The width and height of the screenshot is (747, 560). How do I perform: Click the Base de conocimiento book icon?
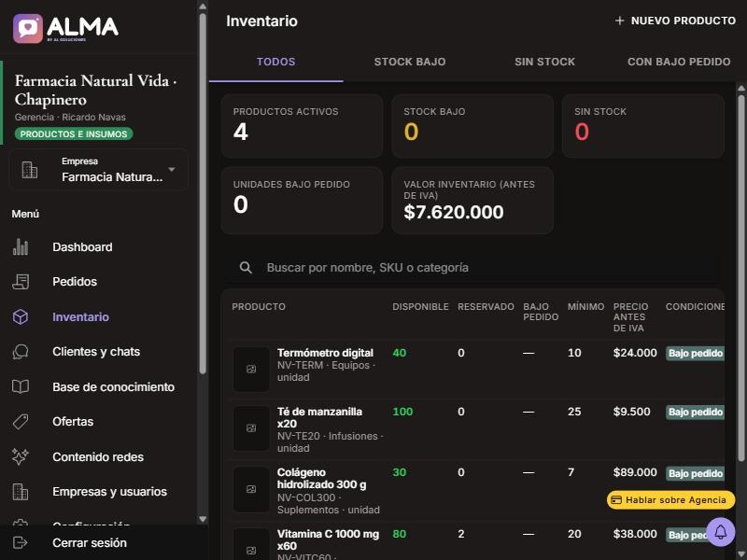click(x=20, y=386)
